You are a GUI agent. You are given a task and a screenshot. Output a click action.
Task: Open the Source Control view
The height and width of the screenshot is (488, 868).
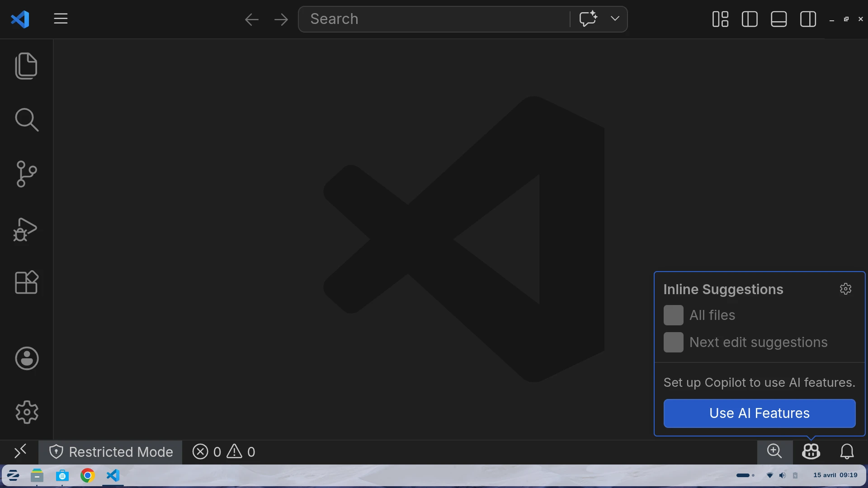coord(26,174)
